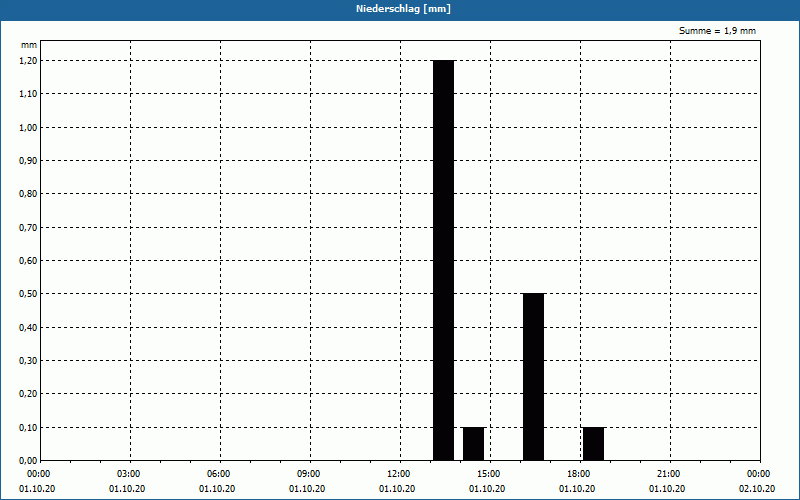The image size is (800, 500).
Task: Click the 0,10 mm bar after 18:00
Action: (x=593, y=444)
